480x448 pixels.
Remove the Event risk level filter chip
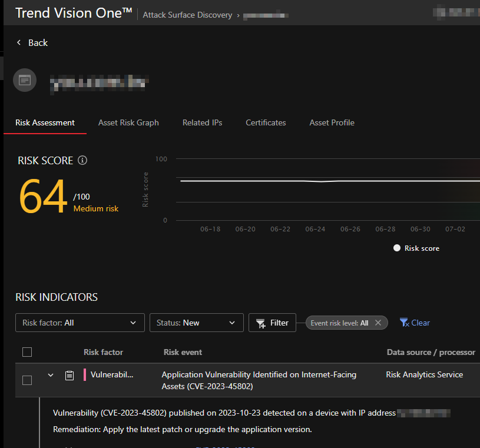point(378,323)
